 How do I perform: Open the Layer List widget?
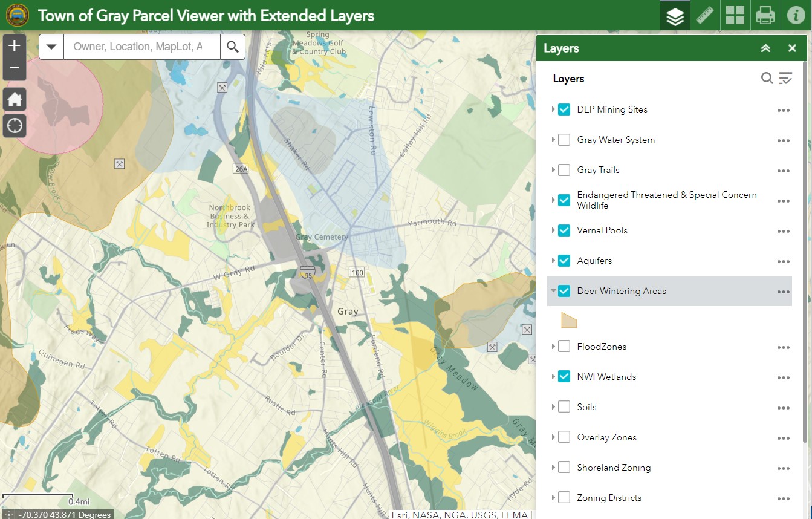675,15
